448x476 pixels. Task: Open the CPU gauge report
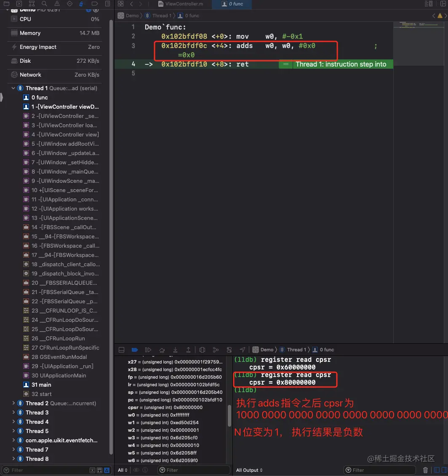(x=55, y=19)
